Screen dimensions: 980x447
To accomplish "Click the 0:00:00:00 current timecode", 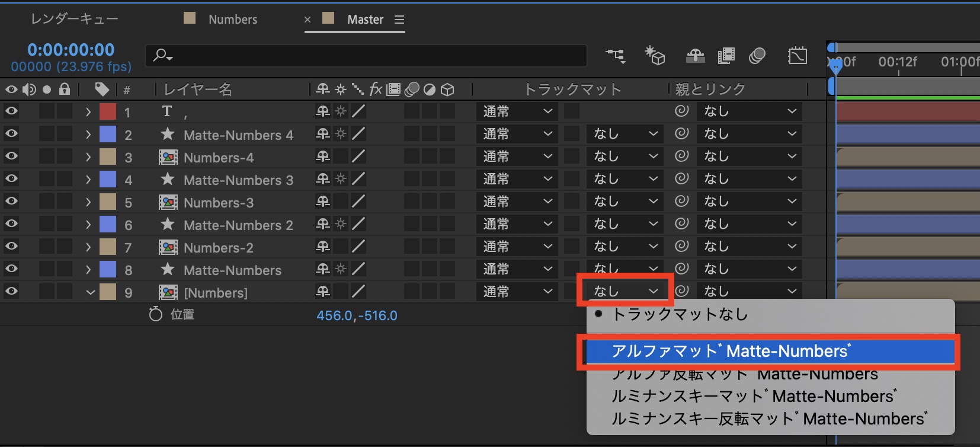I will point(71,50).
